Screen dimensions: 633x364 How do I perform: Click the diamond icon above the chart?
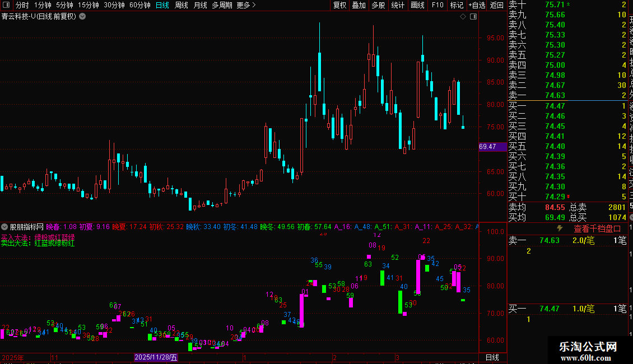click(463, 17)
